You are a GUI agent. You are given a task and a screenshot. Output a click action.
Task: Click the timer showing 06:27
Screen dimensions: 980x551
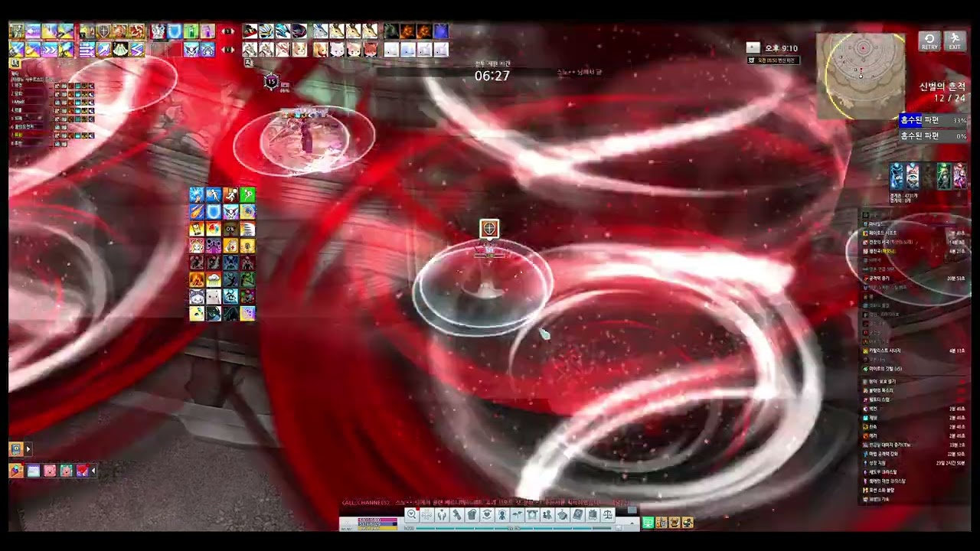coord(492,76)
